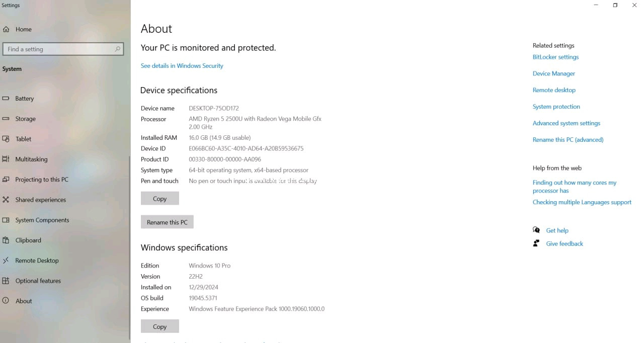Click the version value 22H2

[x=197, y=276]
